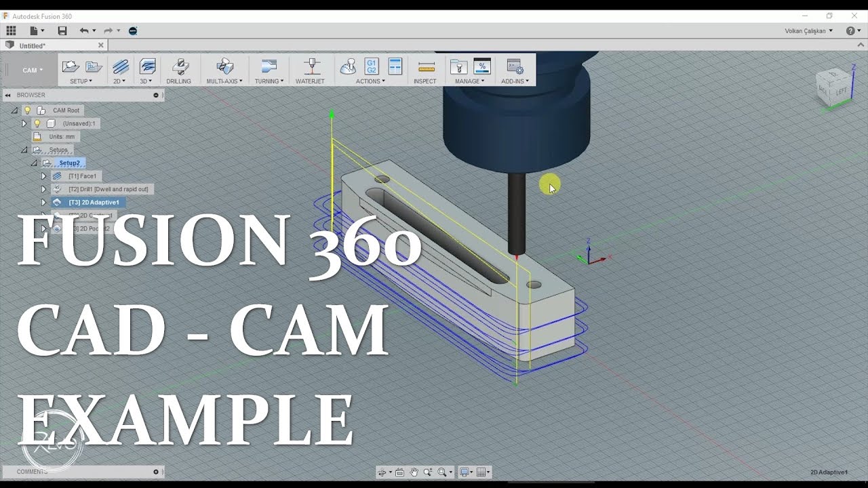Expand the [T1] Face1 operation
868x488 pixels.
[43, 176]
